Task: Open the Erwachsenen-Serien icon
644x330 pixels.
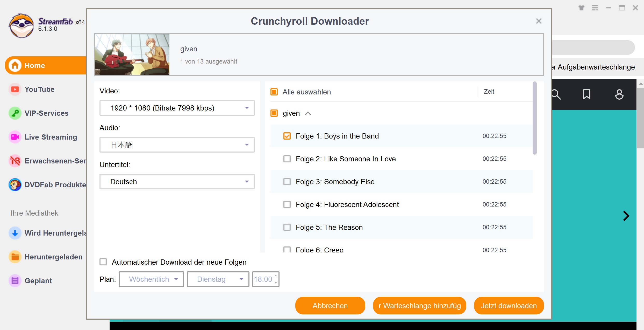Action: point(14,160)
